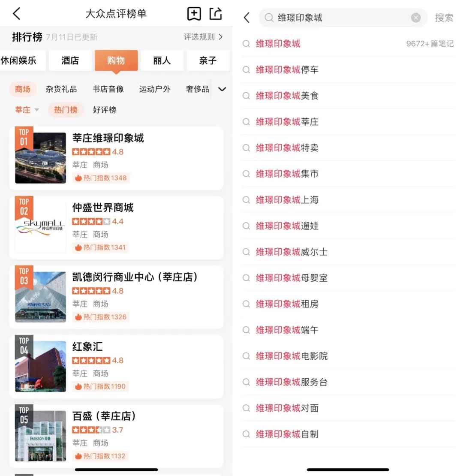The width and height of the screenshot is (463, 476).
Task: Choose suggestion 维璟印象城电影院
Action: tap(292, 356)
